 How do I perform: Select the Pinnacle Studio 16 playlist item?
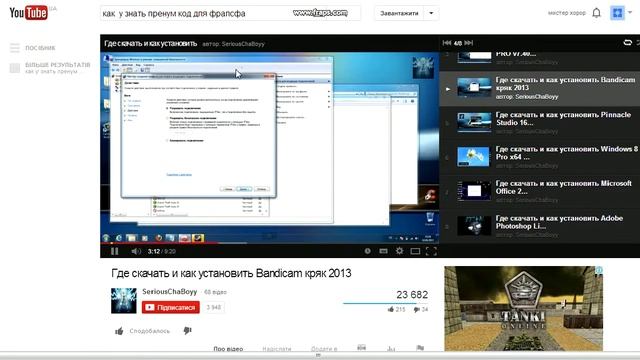540,123
